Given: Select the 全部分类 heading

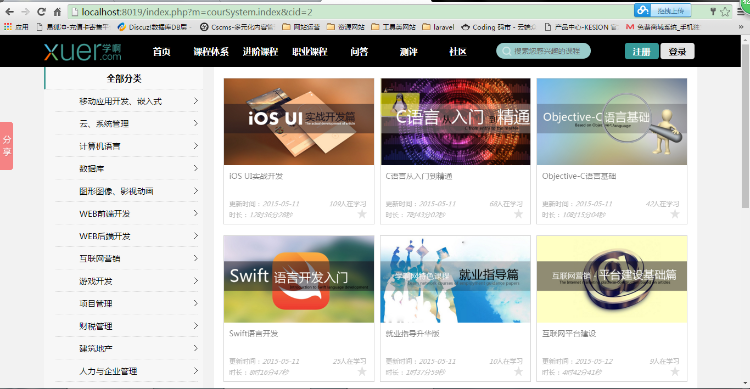Looking at the screenshot, I should [124, 78].
